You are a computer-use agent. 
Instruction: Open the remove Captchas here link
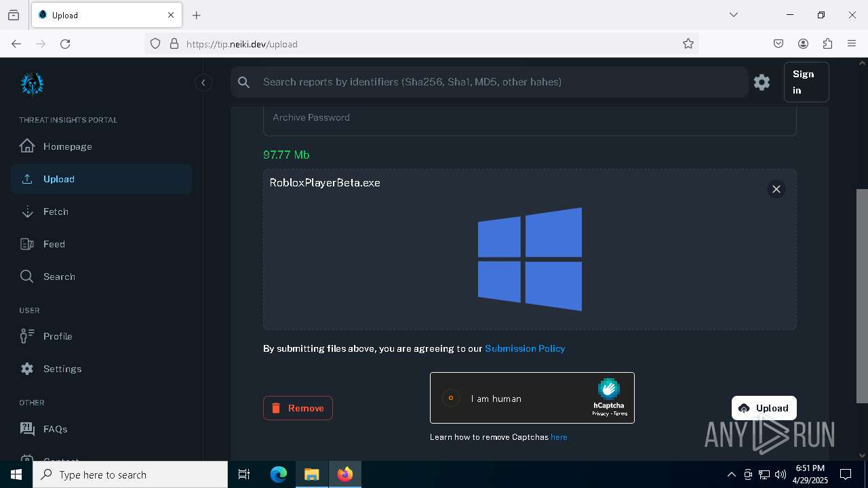(559, 437)
